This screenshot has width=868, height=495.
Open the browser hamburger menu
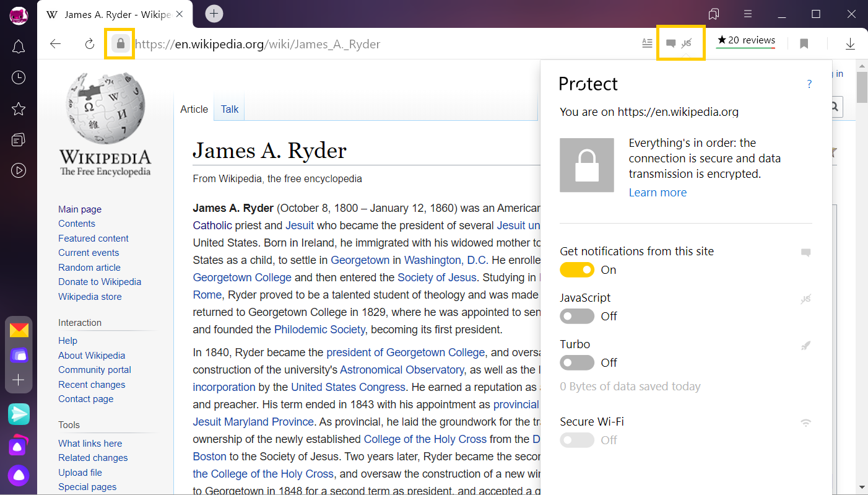pos(748,14)
